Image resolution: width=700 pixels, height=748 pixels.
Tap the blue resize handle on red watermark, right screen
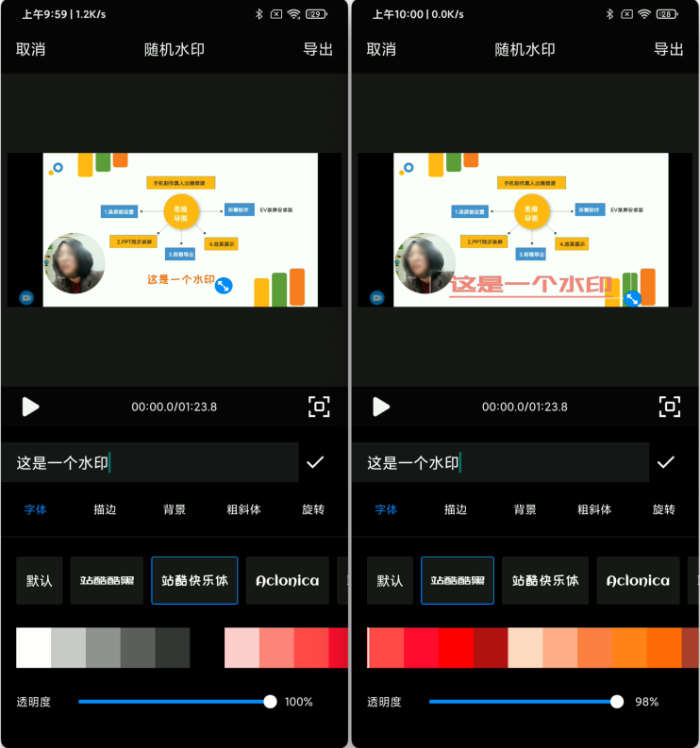(633, 299)
